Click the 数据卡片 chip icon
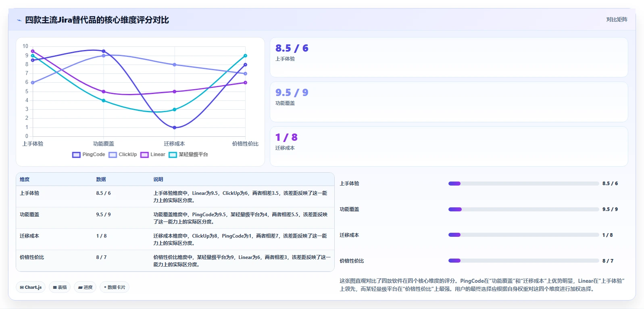Screen dimensions: 644x309 (x=105, y=288)
